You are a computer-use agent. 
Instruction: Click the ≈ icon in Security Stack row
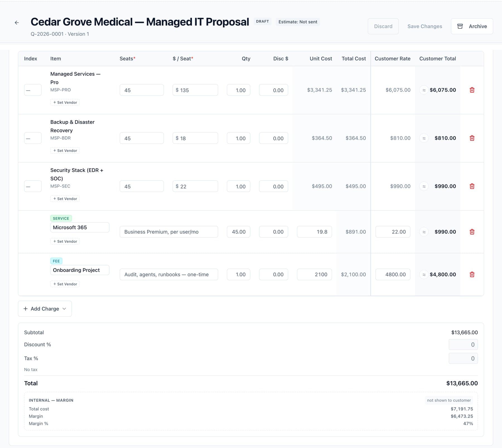[424, 186]
